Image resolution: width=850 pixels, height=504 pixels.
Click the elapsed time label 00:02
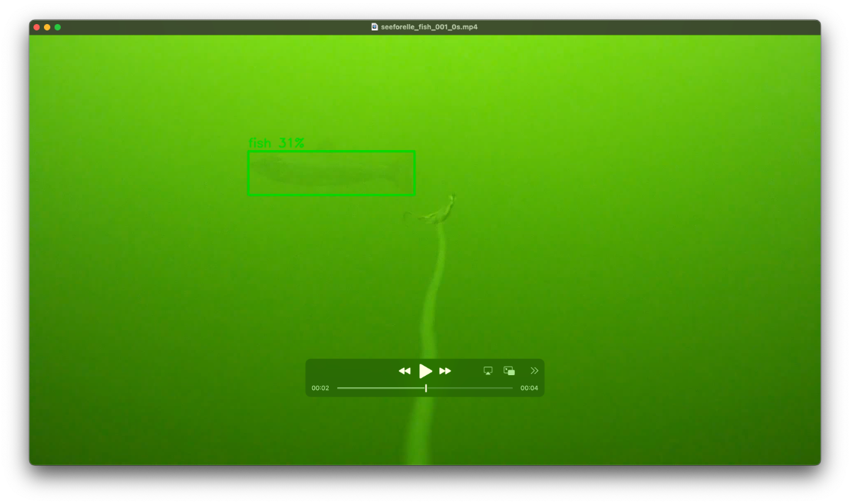click(x=321, y=388)
